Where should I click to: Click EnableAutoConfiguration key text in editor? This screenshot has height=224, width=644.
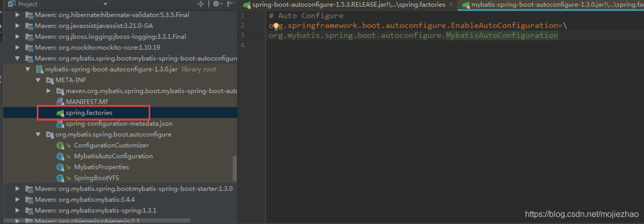(503, 25)
